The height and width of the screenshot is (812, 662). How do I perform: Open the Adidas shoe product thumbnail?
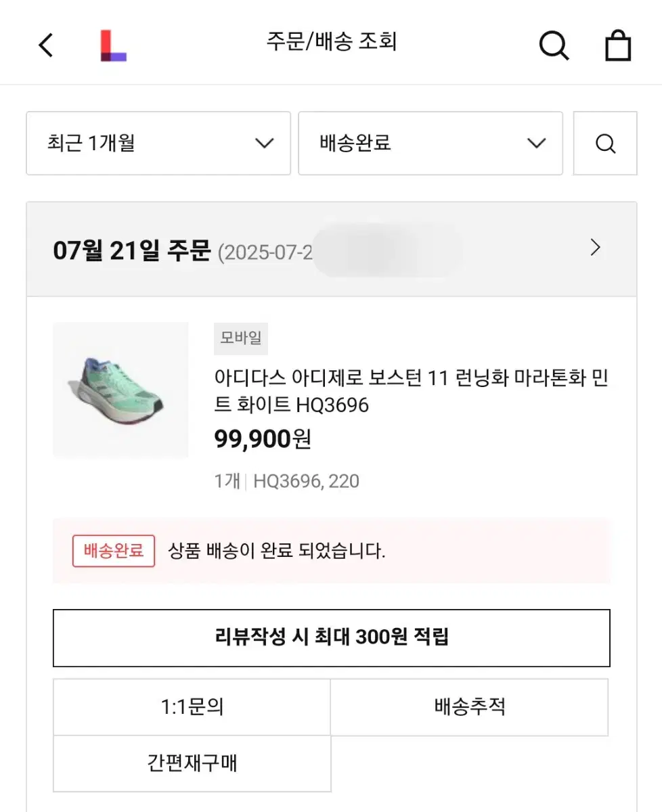coord(120,390)
